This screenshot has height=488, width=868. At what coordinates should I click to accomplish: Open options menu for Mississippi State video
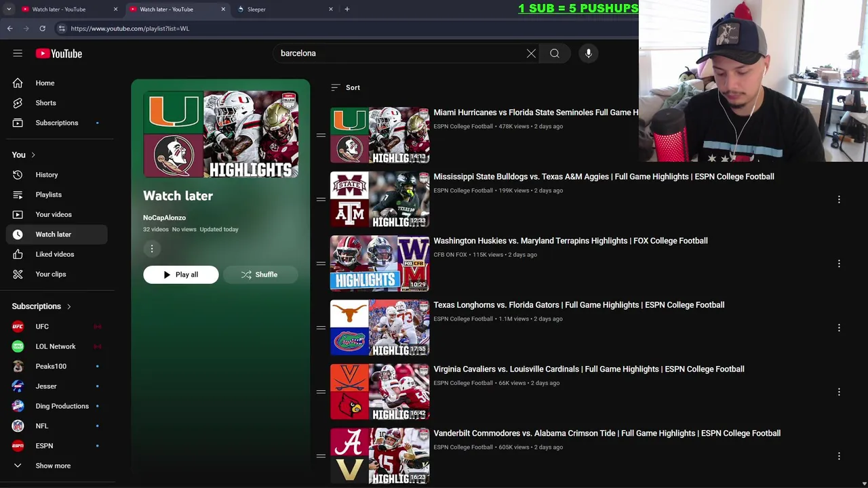839,199
